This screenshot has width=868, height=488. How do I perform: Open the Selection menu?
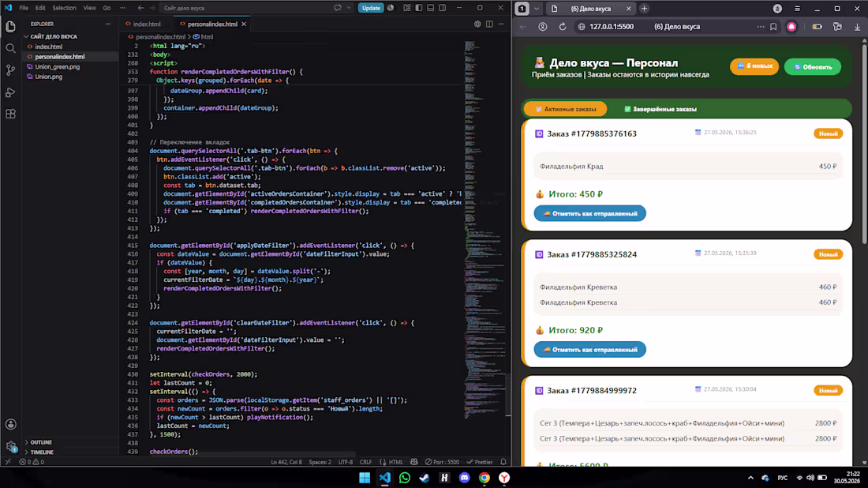64,8
